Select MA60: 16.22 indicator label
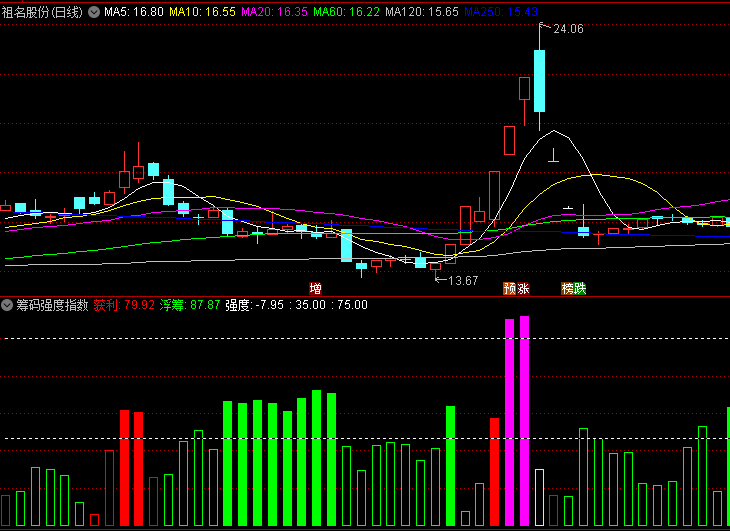Viewport: 730px width, 531px height. pos(346,12)
